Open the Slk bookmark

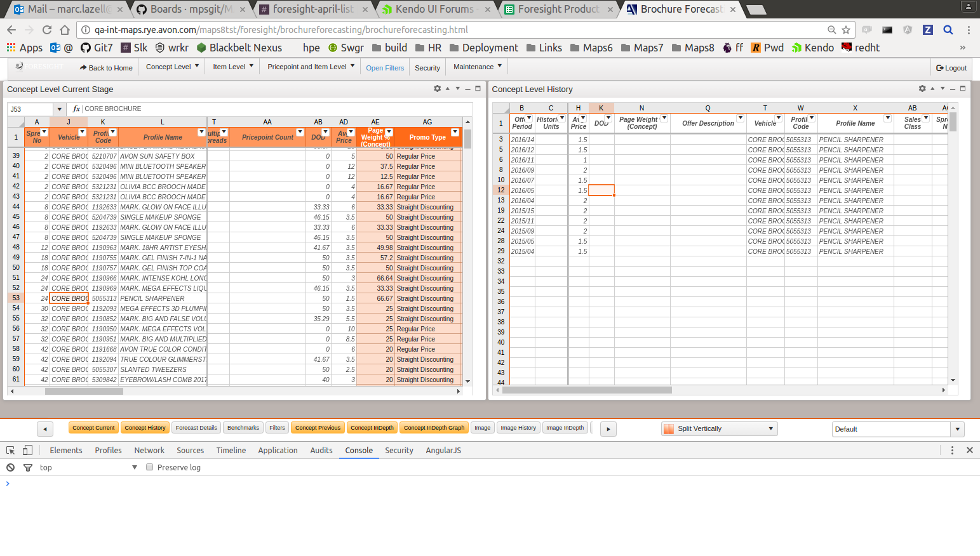tap(134, 48)
